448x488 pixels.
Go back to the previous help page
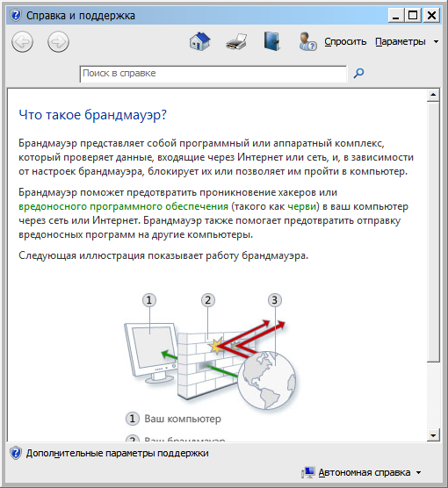(x=22, y=41)
